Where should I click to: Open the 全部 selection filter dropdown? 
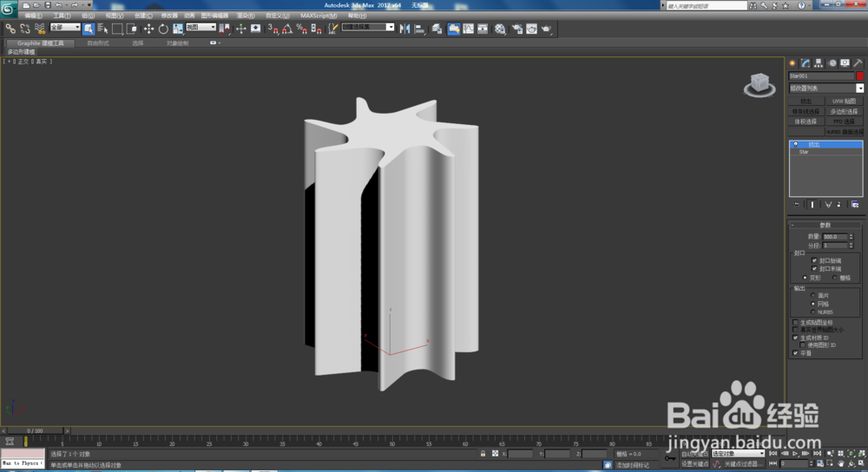point(65,27)
